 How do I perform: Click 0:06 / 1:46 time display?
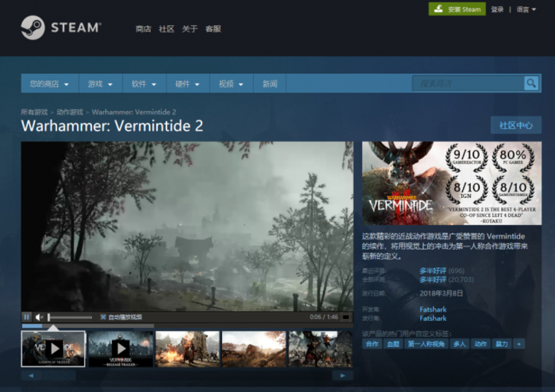coord(324,317)
